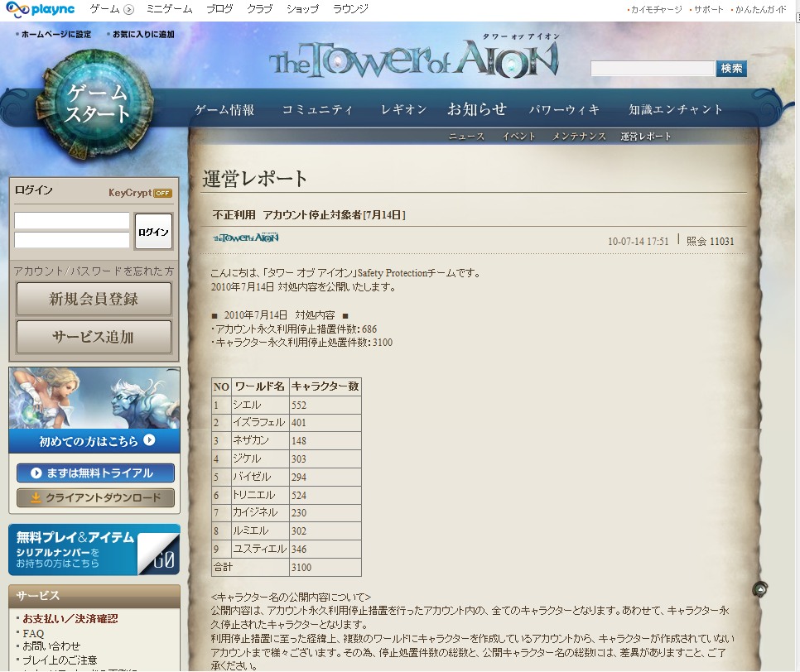Image resolution: width=800 pixels, height=672 pixels.
Task: Click the round ゲームスタート emblem
Action: point(95,104)
